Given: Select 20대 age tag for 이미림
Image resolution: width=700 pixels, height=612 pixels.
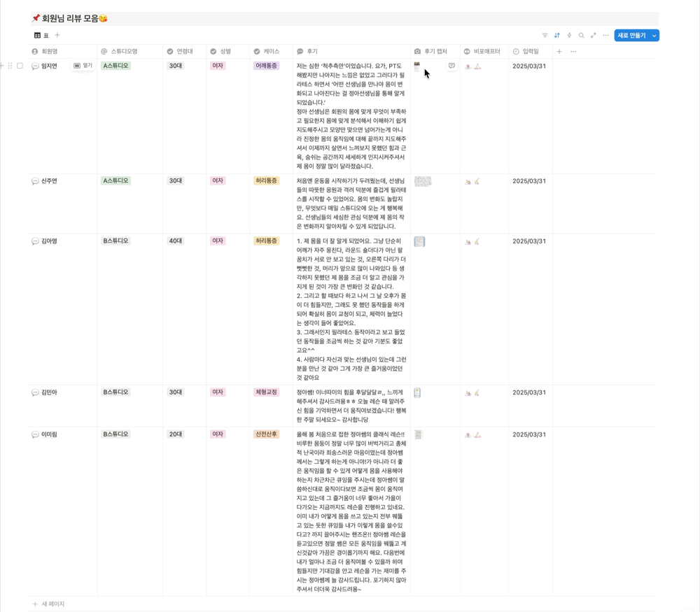Looking at the screenshot, I should [176, 434].
